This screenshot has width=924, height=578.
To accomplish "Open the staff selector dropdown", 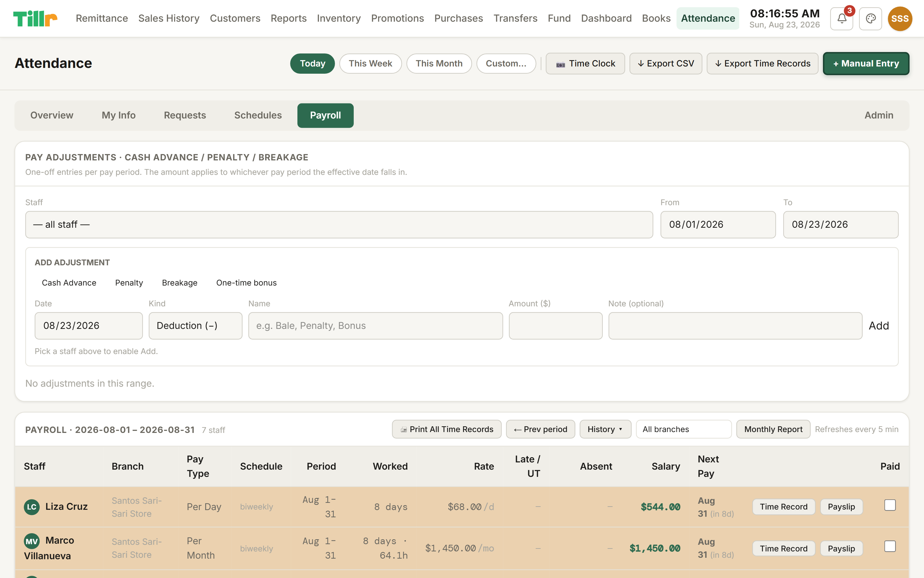I will point(339,224).
